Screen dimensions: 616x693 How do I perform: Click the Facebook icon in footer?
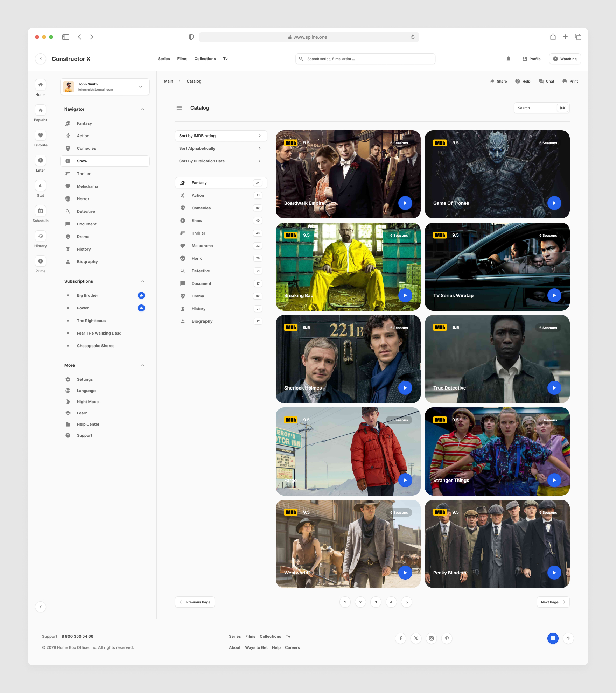[401, 638]
